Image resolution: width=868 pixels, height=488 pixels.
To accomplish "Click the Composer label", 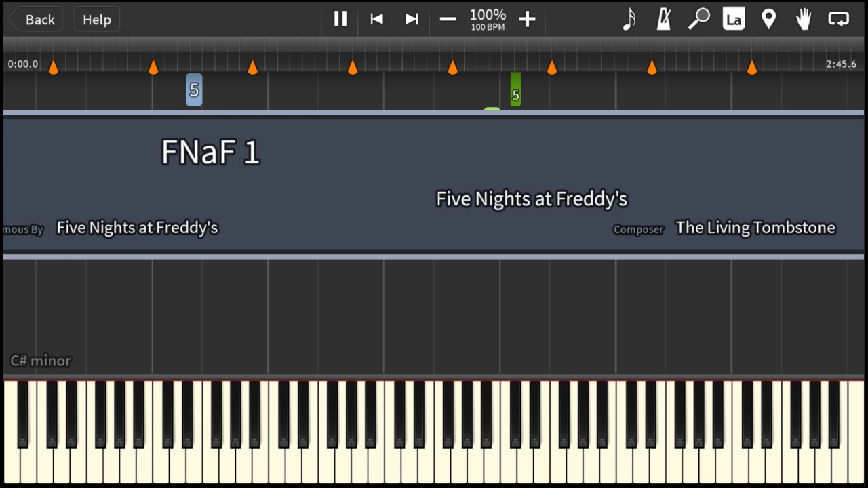I will [x=638, y=230].
